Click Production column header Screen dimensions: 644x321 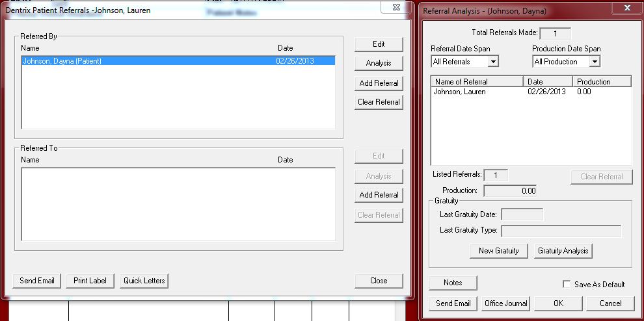point(602,82)
